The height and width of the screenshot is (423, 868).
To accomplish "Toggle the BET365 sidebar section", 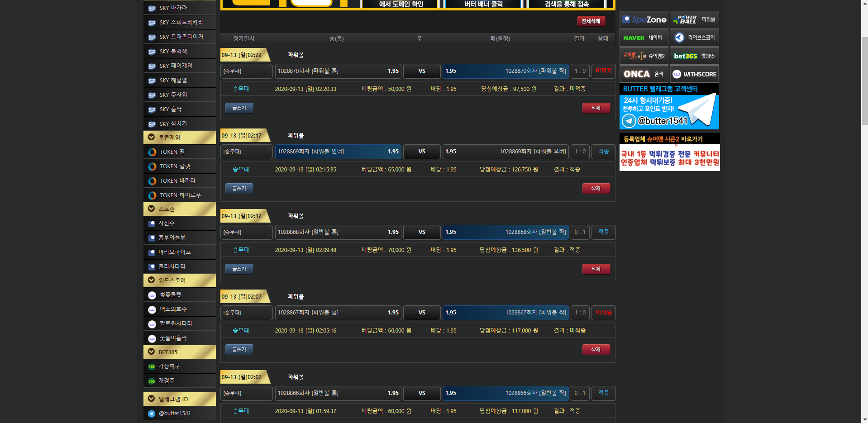I will tap(180, 352).
